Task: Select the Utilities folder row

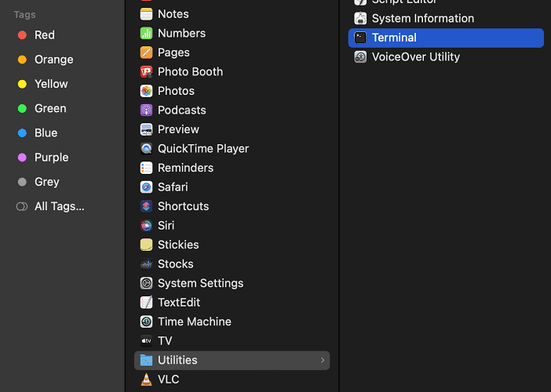Action: pyautogui.click(x=232, y=360)
